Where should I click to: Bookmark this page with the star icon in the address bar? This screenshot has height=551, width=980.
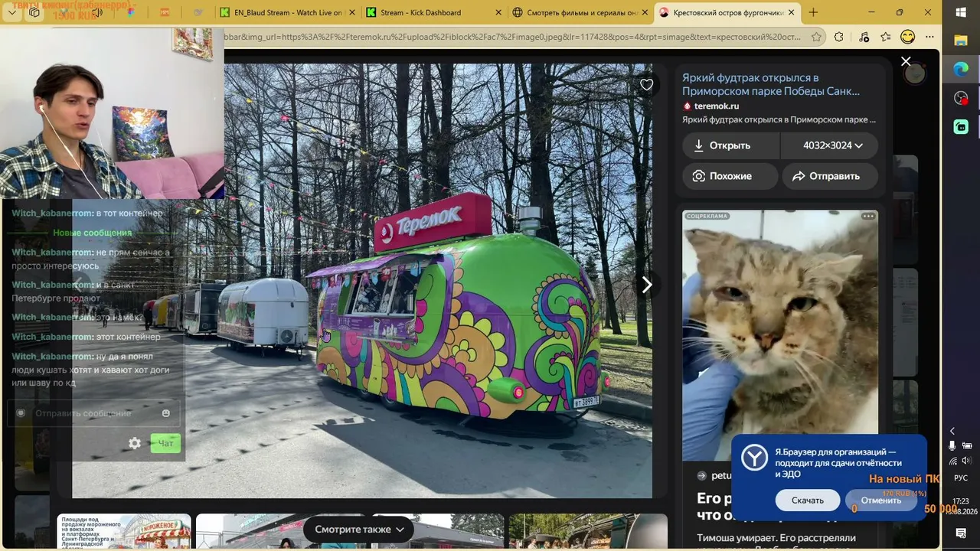(816, 37)
